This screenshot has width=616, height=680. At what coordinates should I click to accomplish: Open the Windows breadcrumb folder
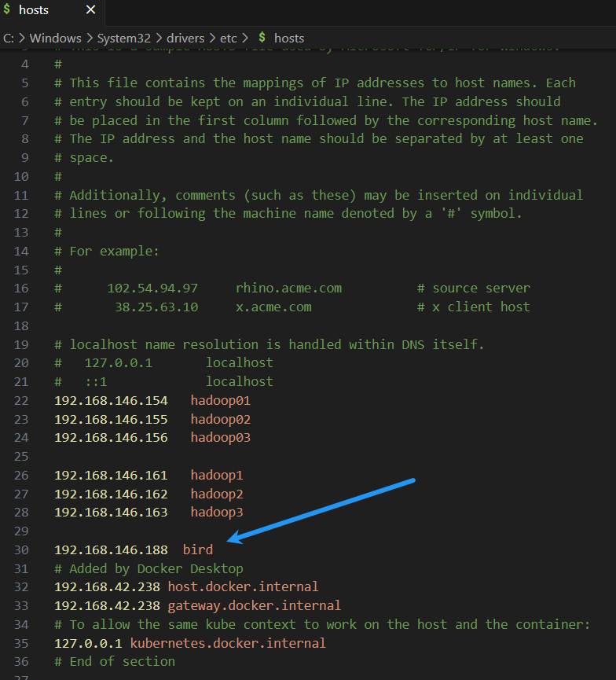(56, 39)
